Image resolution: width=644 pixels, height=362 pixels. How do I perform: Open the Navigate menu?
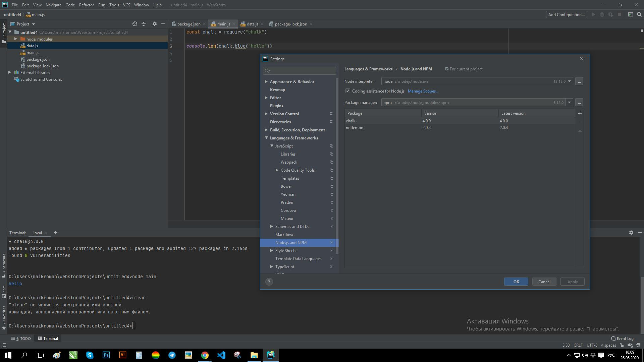tap(53, 5)
